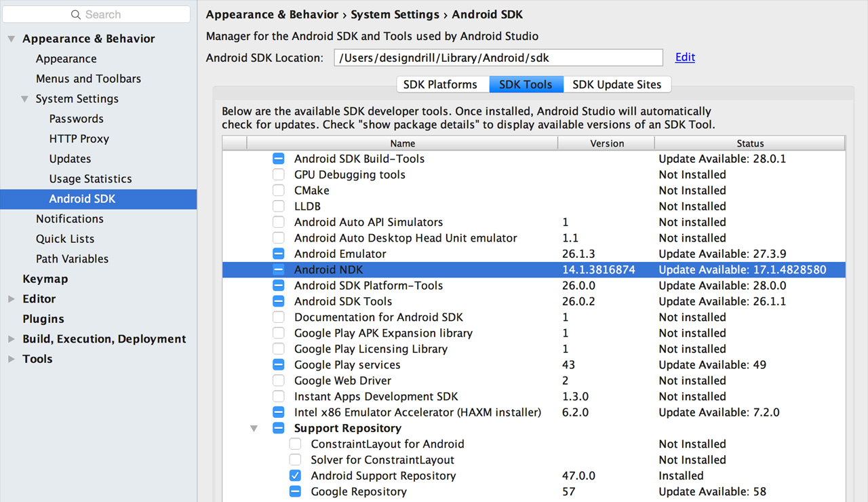Image resolution: width=868 pixels, height=502 pixels.
Task: Collapse the Support Repository group
Action: [x=254, y=429]
